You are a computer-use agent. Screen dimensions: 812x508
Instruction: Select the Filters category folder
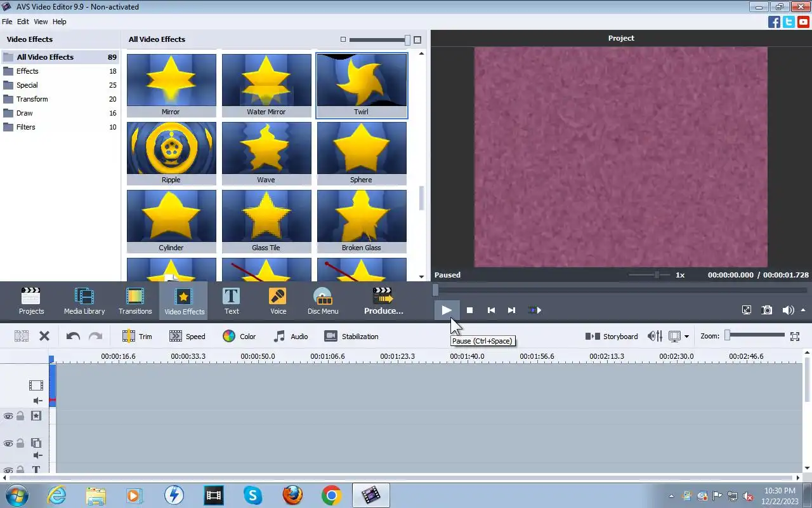coord(60,127)
